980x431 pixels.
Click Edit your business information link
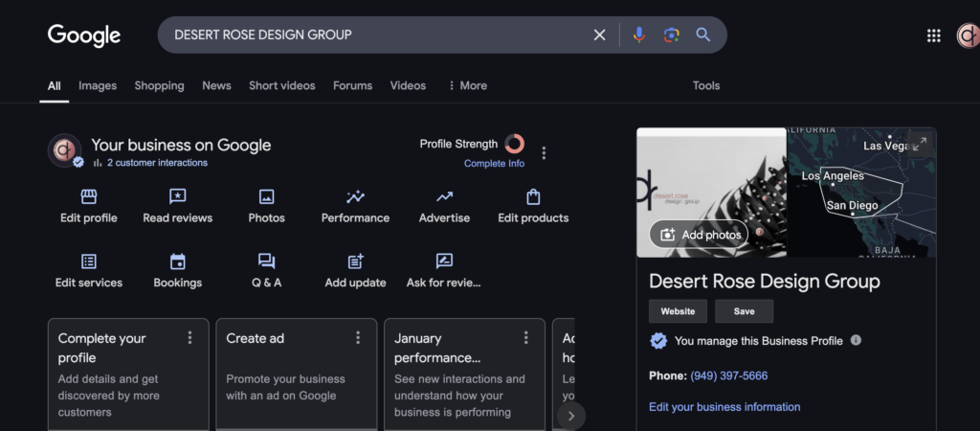pyautogui.click(x=724, y=407)
